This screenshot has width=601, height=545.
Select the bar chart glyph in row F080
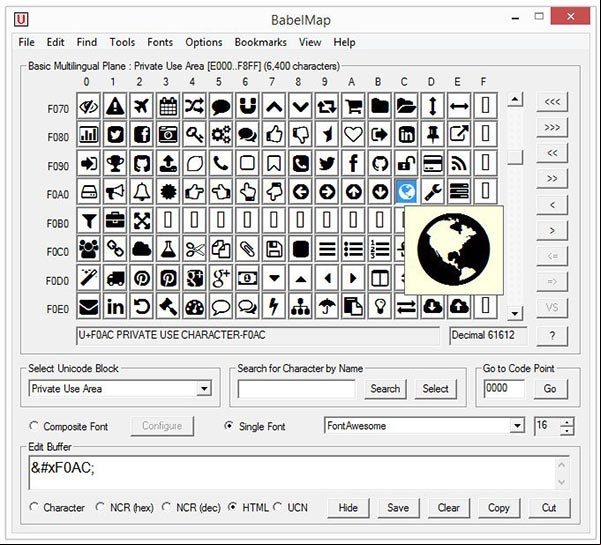(x=89, y=134)
